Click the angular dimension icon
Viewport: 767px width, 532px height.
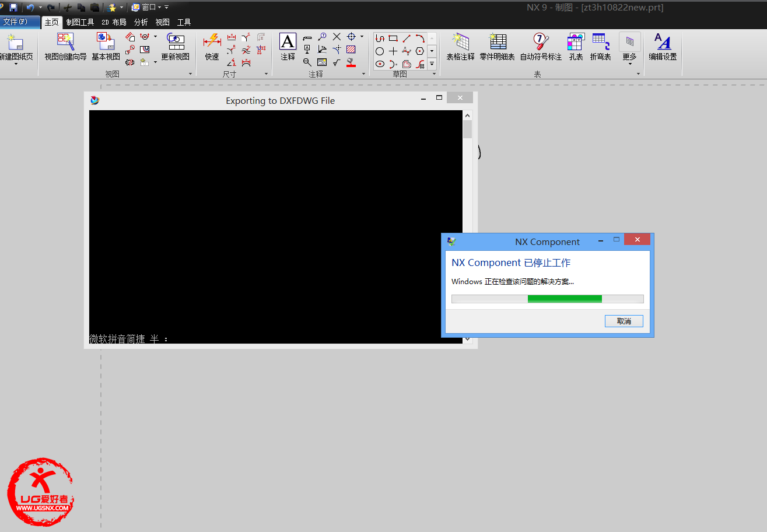232,62
